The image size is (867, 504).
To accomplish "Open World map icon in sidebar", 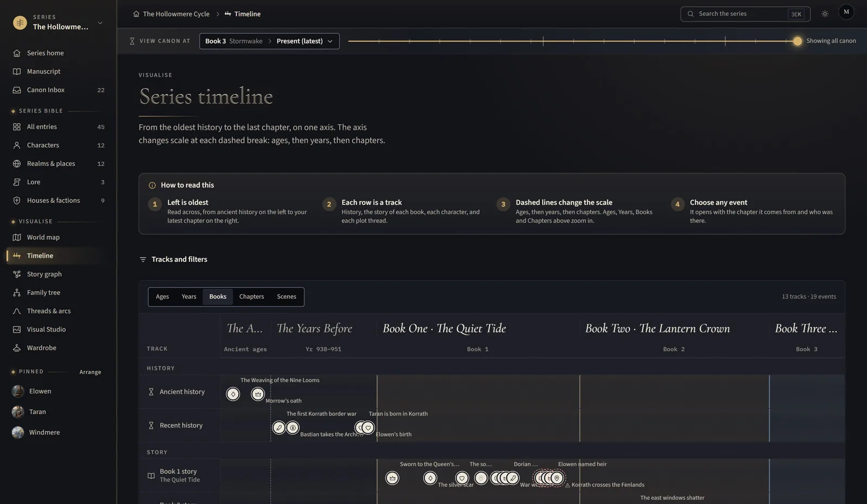I will click(x=17, y=237).
